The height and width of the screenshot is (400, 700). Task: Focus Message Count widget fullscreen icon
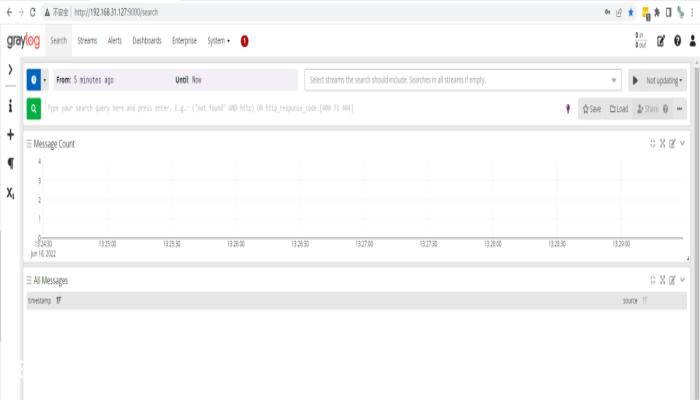(662, 143)
